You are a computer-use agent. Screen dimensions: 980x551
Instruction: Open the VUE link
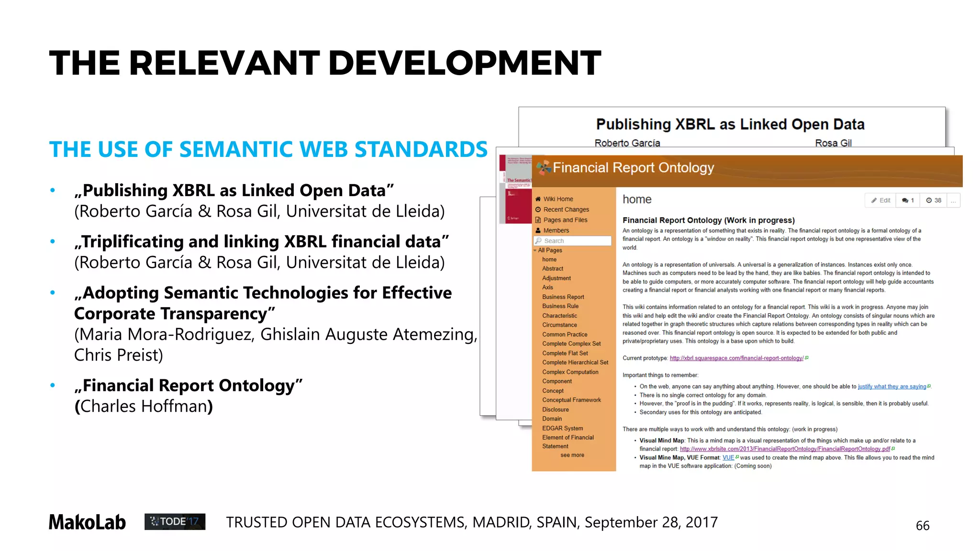[x=728, y=458]
